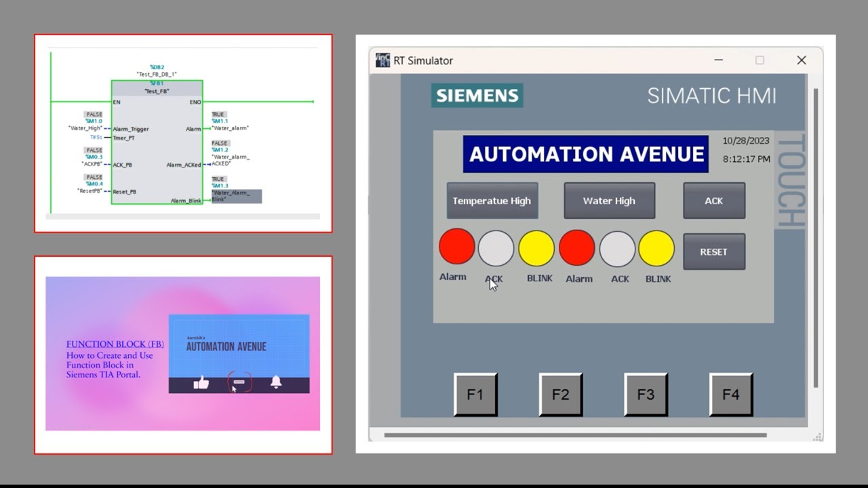Image resolution: width=868 pixels, height=488 pixels.
Task: Minimize the RT Simulator window
Action: 719,60
